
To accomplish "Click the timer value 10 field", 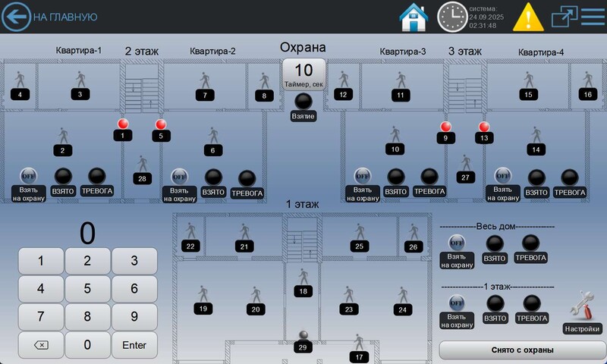I will click(303, 74).
